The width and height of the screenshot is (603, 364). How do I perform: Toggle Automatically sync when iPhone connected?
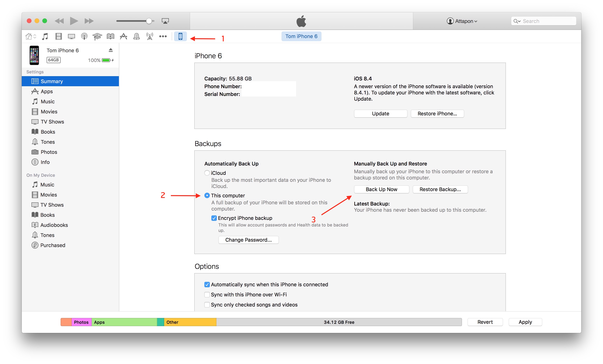[207, 285]
